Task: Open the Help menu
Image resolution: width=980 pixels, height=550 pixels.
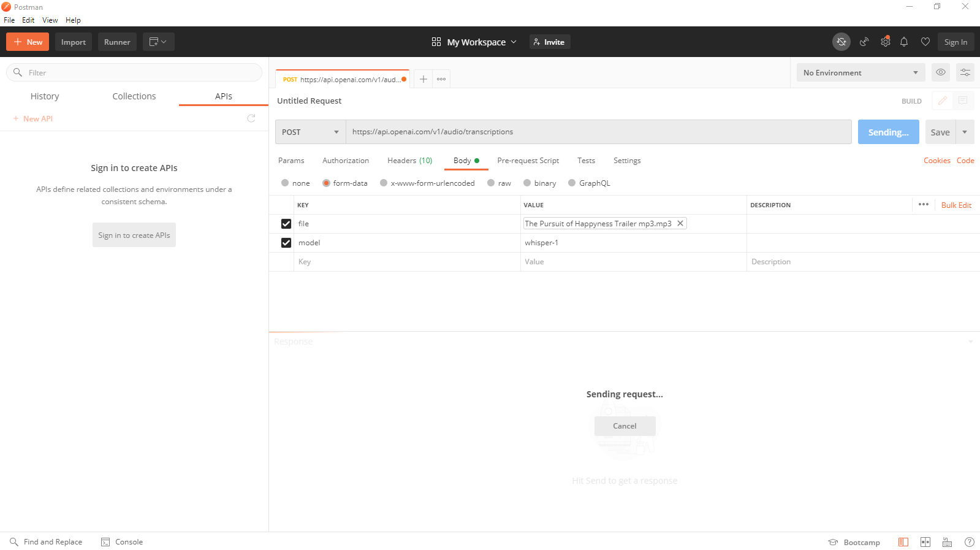Action: pyautogui.click(x=73, y=20)
